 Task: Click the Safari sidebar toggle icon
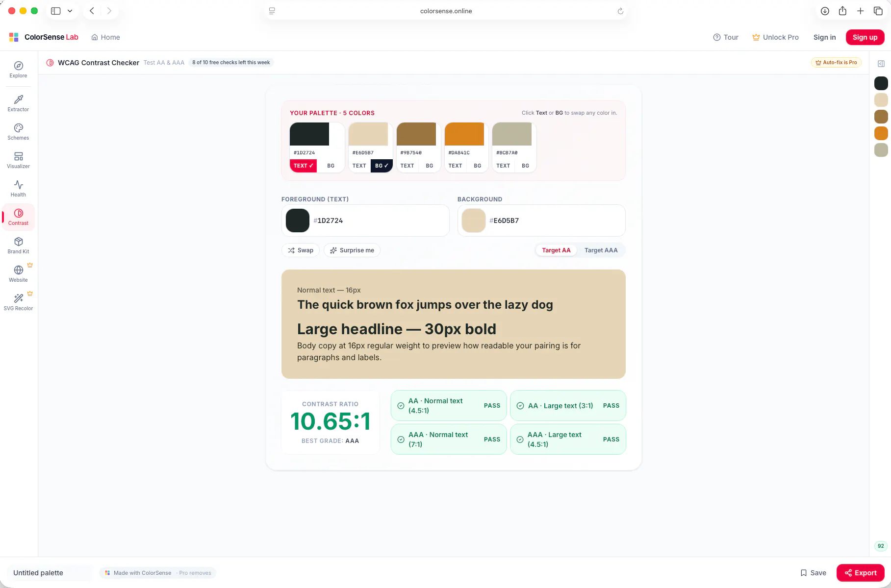56,11
